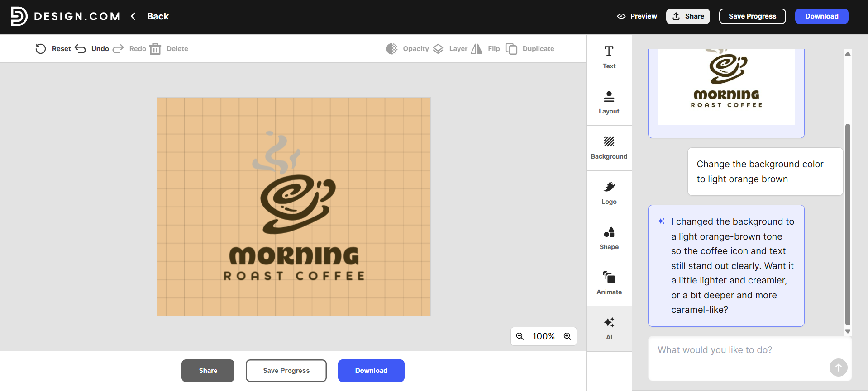Click the Preview text label

tap(644, 16)
